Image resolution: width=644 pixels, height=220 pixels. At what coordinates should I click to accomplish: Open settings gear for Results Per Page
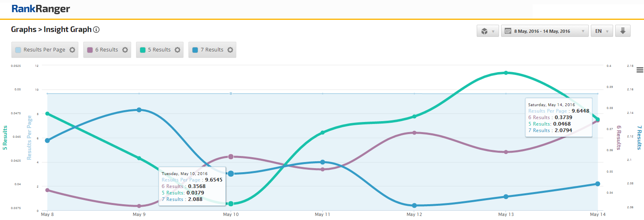tap(72, 50)
